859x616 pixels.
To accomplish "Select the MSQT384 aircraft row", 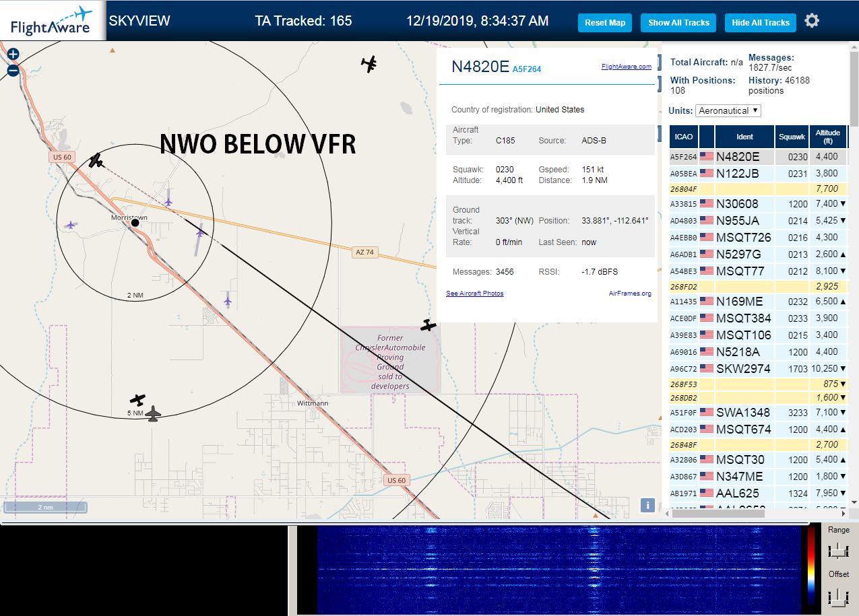I will pyautogui.click(x=758, y=318).
